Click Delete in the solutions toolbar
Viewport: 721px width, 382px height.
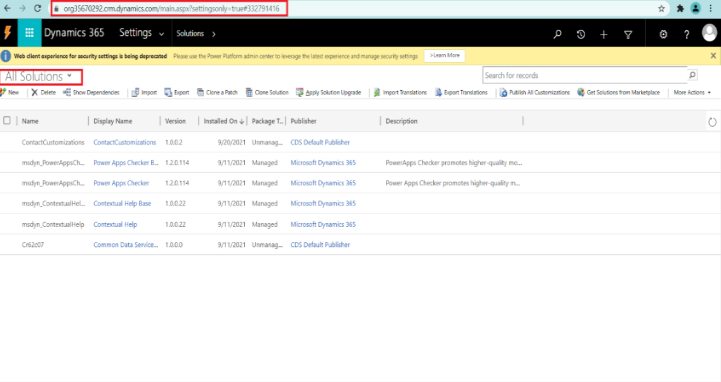click(43, 92)
